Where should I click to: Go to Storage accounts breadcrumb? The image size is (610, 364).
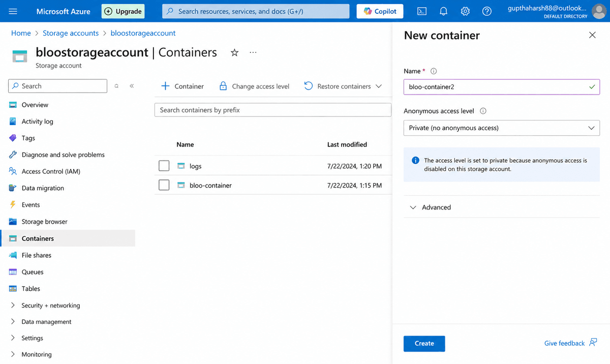71,33
